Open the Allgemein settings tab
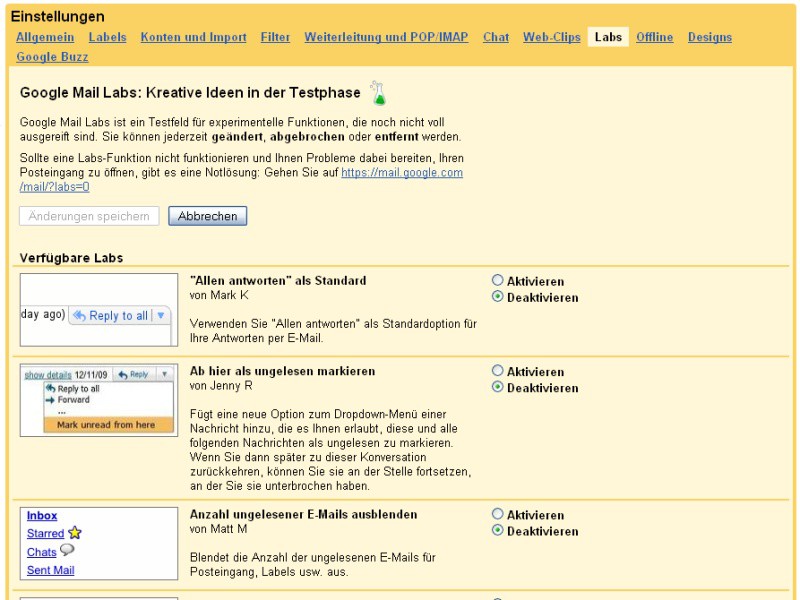The height and width of the screenshot is (600, 800). coord(45,37)
